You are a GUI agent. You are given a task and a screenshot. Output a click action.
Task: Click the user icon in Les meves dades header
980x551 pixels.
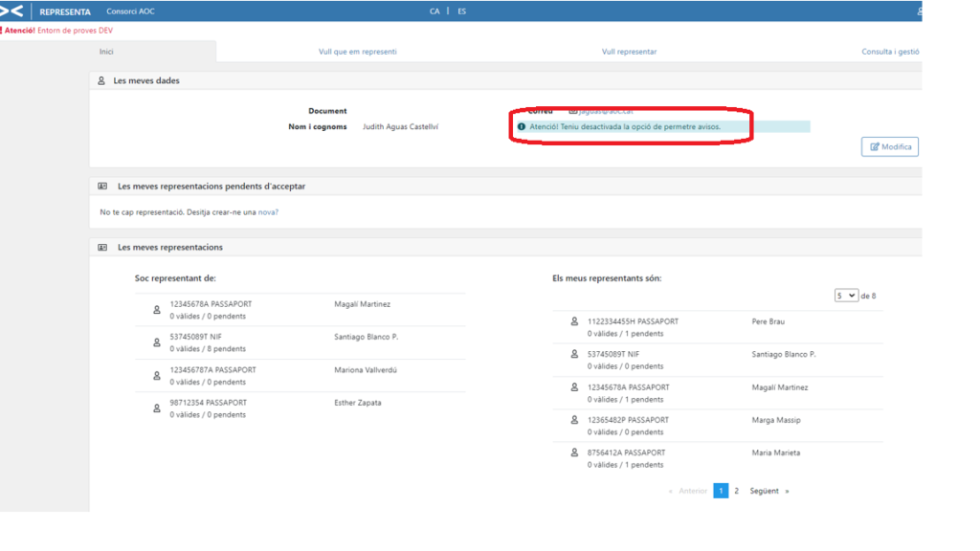[101, 81]
